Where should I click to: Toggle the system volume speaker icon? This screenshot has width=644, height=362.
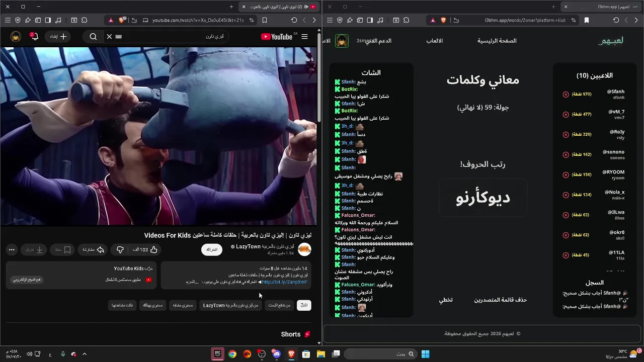point(29,354)
